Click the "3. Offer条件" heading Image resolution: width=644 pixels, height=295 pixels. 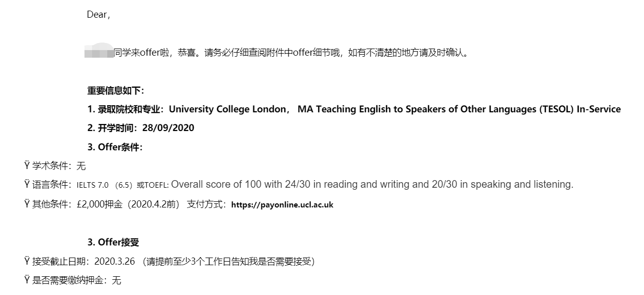pyautogui.click(x=115, y=147)
